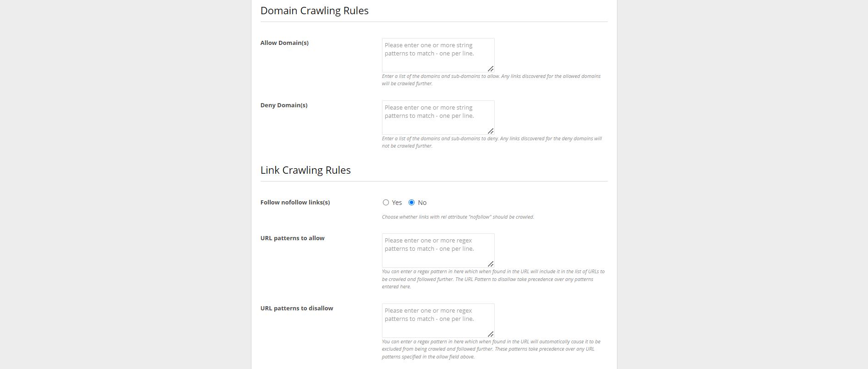868x369 pixels.
Task: Click resize handle of Allow Domain(s) box
Action: click(x=491, y=69)
